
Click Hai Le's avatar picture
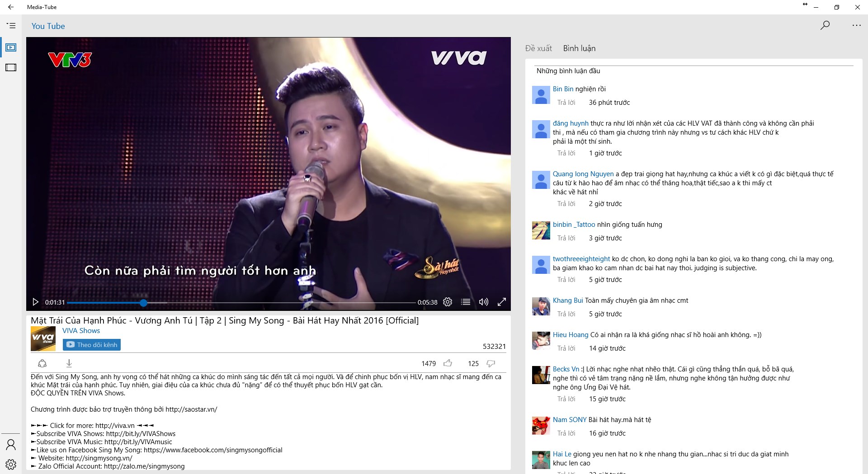click(x=541, y=460)
